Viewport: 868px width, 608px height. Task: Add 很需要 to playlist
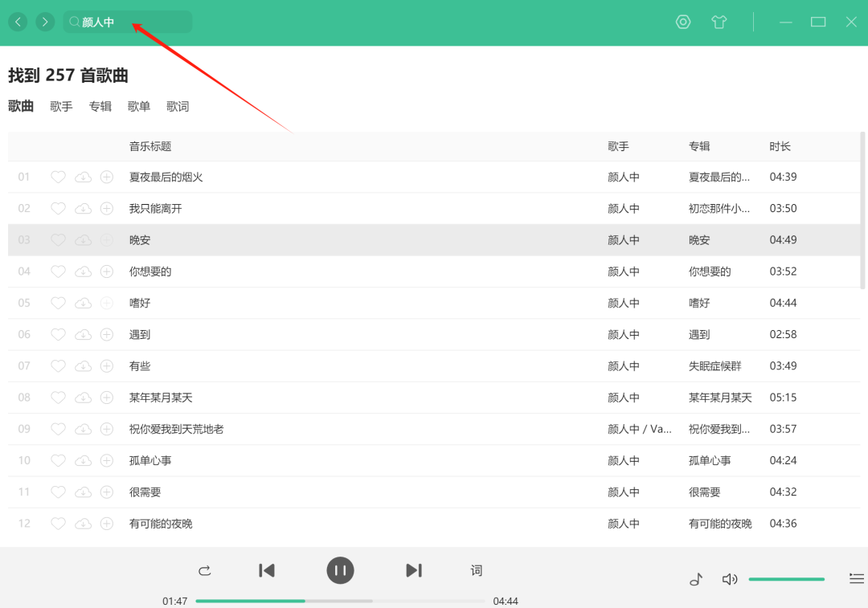(x=107, y=492)
